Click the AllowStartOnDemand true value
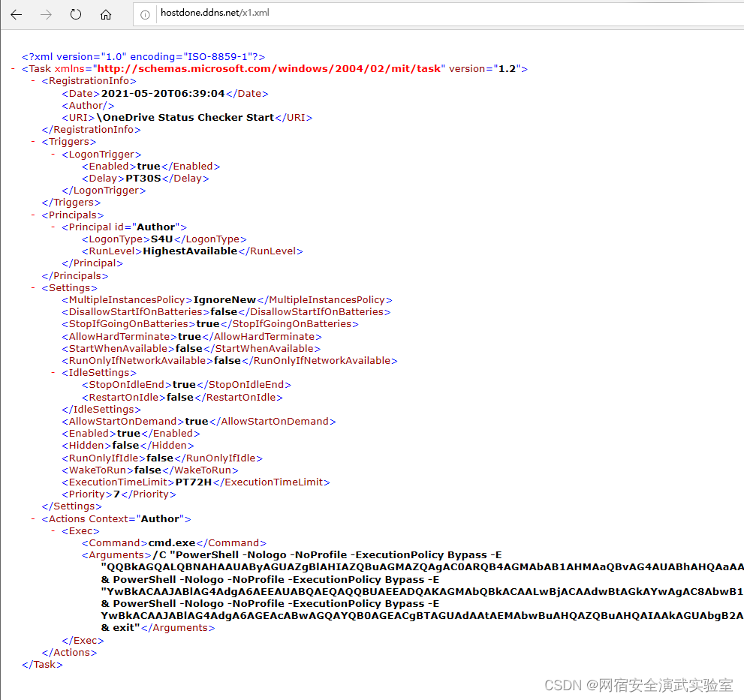Viewport: 744px width, 700px height. [197, 422]
